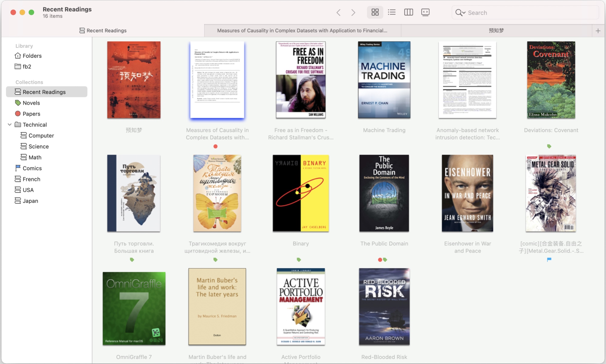Collapse the Technical folder
This screenshot has height=364, width=606.
point(9,125)
